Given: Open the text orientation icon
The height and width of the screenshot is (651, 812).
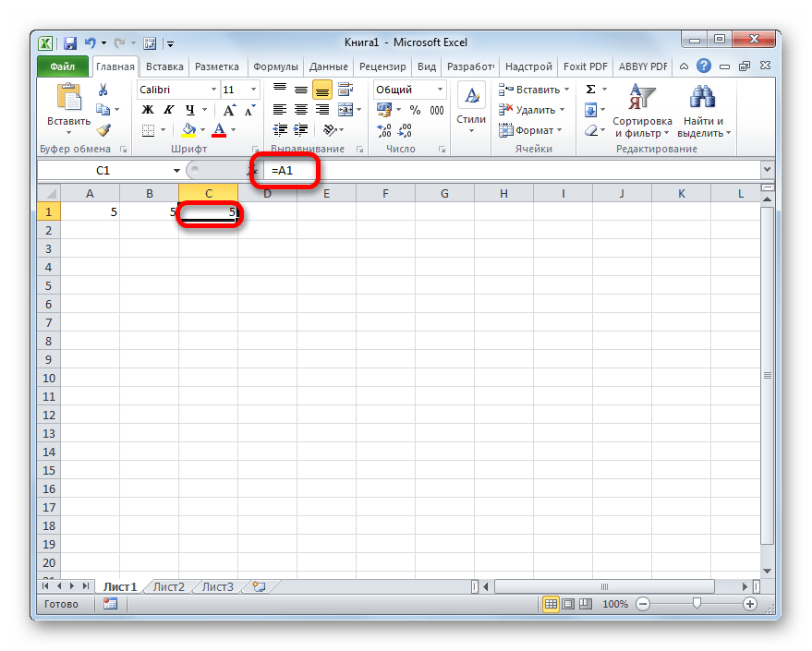Looking at the screenshot, I should coord(330,130).
